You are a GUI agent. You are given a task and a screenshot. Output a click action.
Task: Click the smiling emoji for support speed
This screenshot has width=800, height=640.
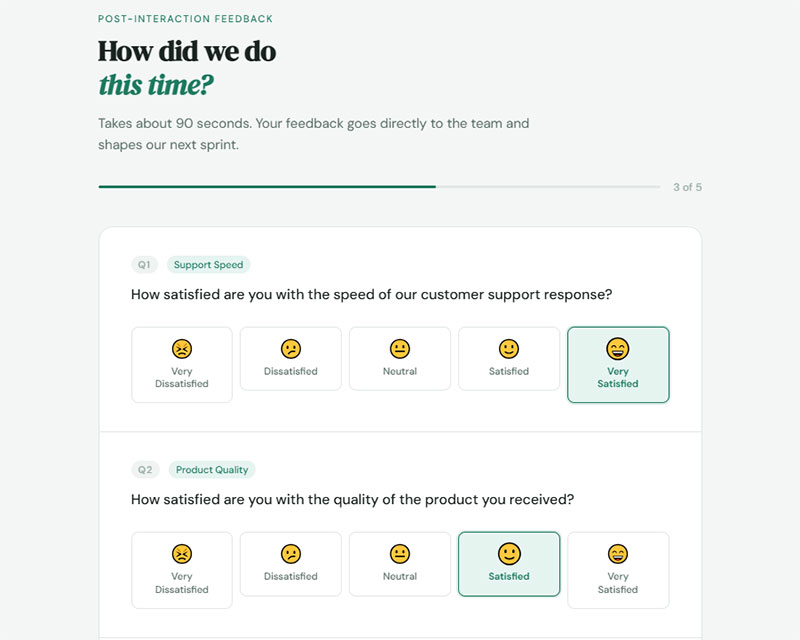coord(509,349)
